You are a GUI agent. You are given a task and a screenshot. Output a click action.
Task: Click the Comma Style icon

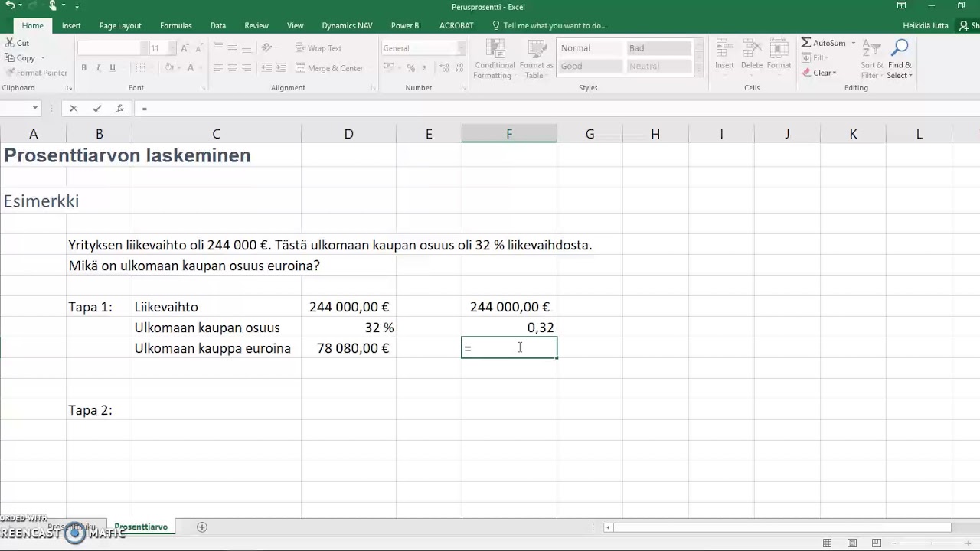pyautogui.click(x=425, y=68)
